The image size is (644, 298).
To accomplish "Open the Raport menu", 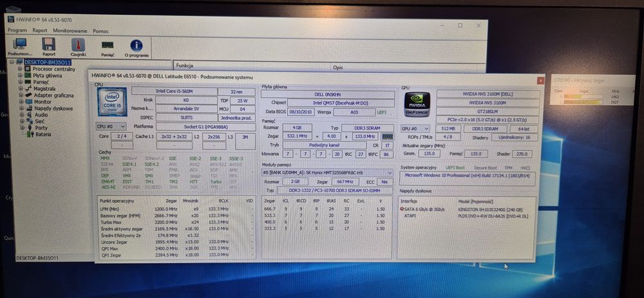I will [40, 30].
